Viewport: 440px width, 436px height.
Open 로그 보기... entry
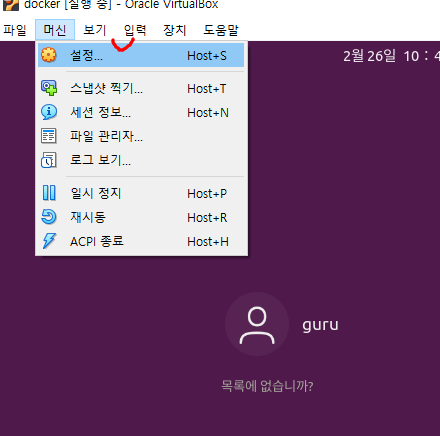click(141, 160)
